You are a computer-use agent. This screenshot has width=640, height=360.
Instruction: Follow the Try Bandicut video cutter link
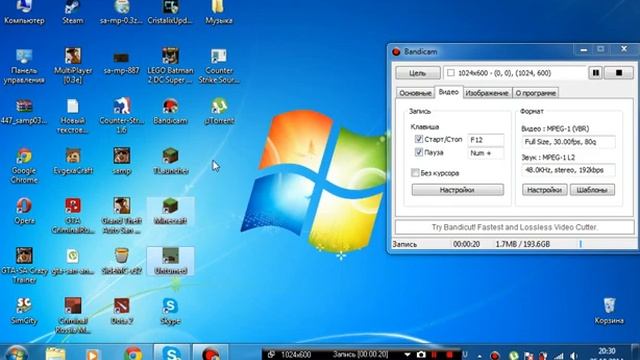pos(514,227)
